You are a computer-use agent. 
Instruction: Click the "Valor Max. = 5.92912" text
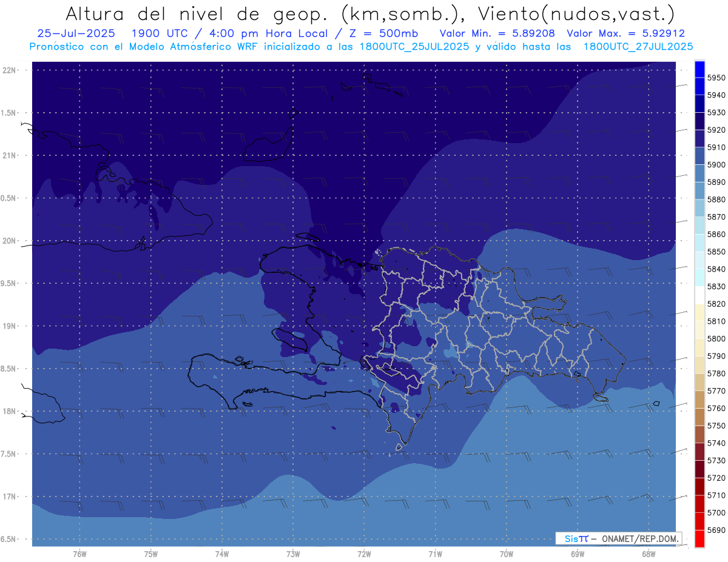pyautogui.click(x=625, y=34)
